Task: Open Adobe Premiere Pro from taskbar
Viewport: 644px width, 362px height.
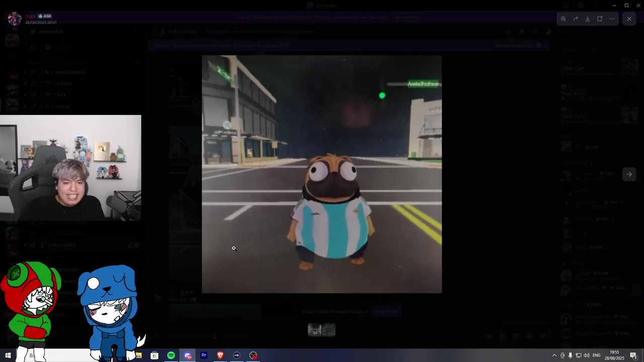Action: pos(204,355)
